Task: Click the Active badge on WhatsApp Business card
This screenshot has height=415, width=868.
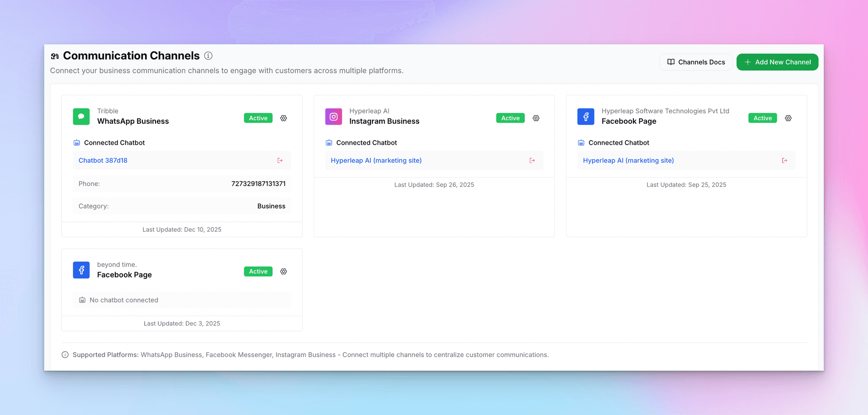Action: pyautogui.click(x=258, y=118)
